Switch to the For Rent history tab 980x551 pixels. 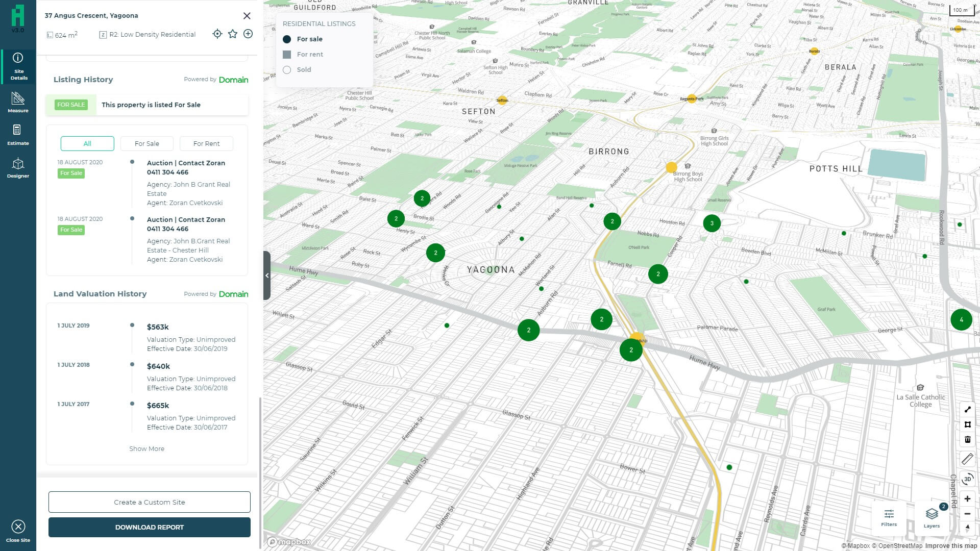206,143
